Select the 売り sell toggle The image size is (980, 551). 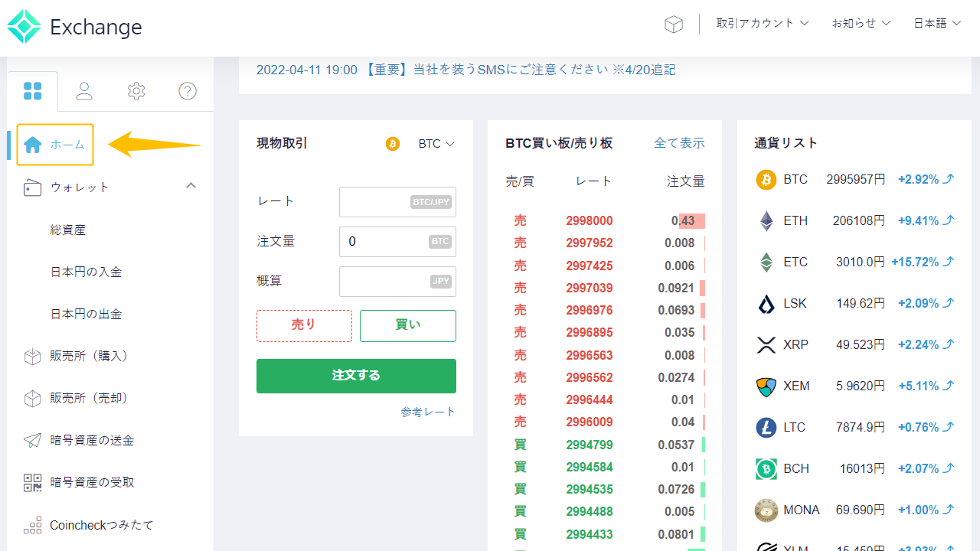tap(304, 325)
